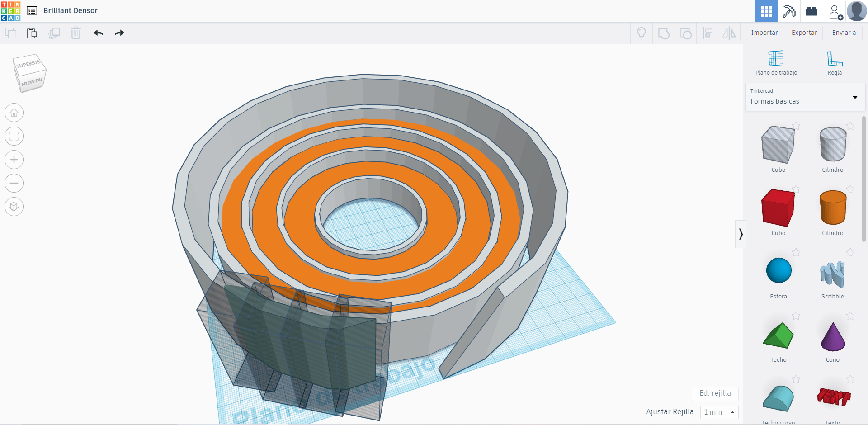Redo the last action
This screenshot has width=868, height=425.
pyautogui.click(x=119, y=33)
